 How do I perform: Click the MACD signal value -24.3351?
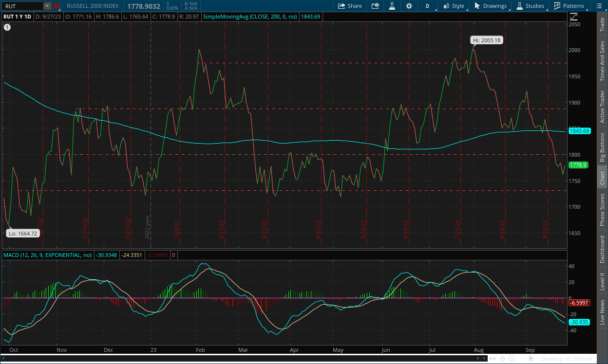coord(132,255)
